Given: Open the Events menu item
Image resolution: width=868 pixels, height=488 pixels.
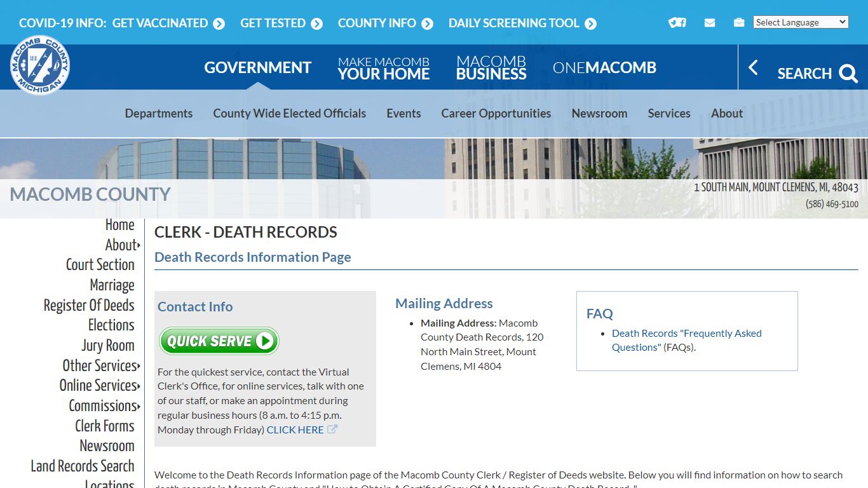Looking at the screenshot, I should pyautogui.click(x=403, y=113).
